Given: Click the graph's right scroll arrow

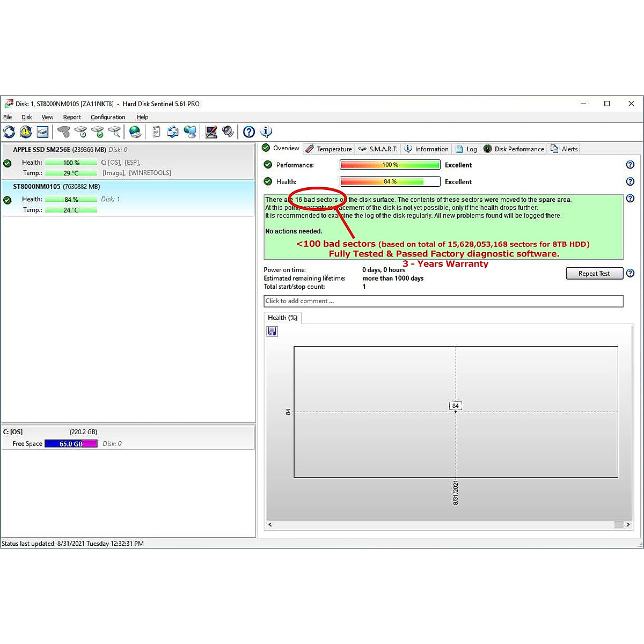Looking at the screenshot, I should (x=628, y=524).
